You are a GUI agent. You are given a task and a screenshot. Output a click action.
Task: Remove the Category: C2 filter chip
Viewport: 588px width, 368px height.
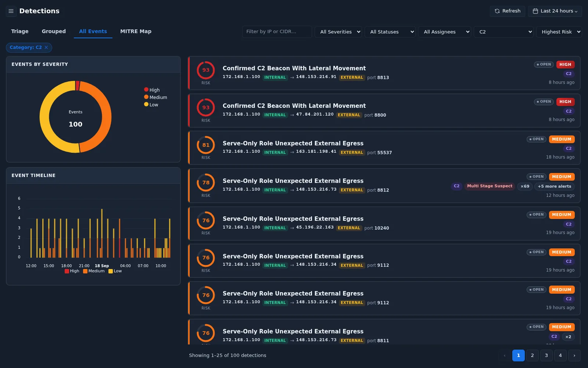coord(46,47)
